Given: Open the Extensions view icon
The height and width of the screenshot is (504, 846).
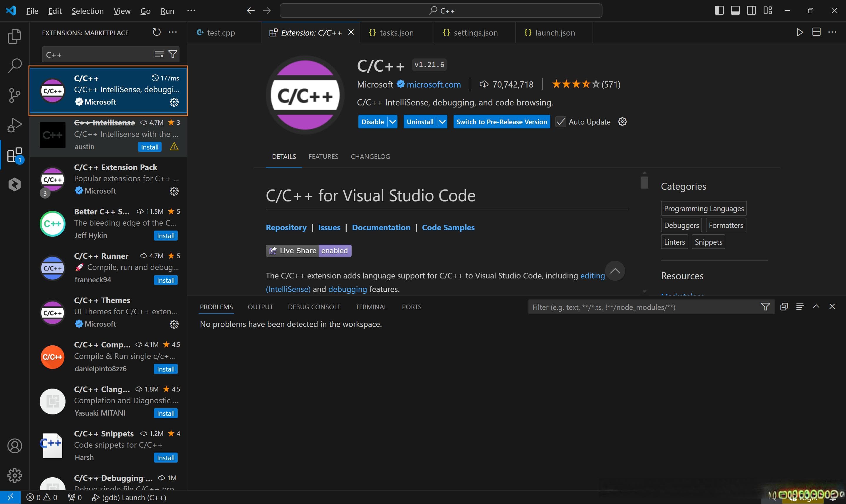Looking at the screenshot, I should click(x=15, y=155).
